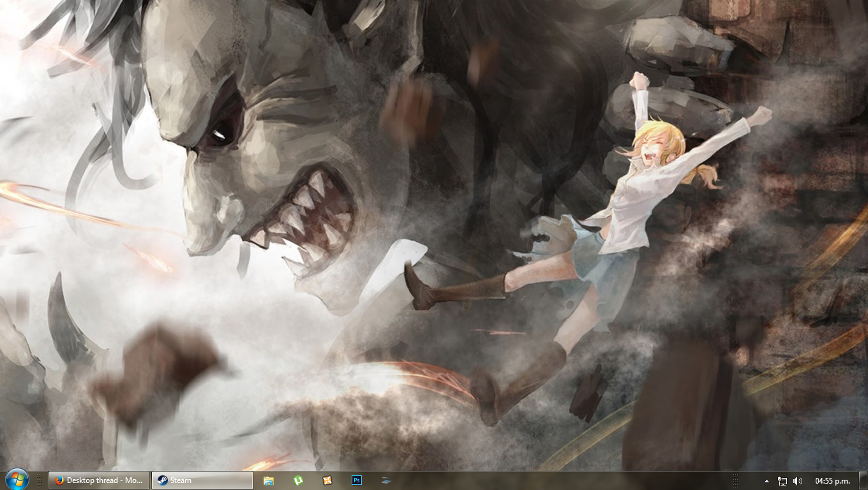Switch to the Firefox Desktop thread window
868x490 pixels.
[99, 480]
